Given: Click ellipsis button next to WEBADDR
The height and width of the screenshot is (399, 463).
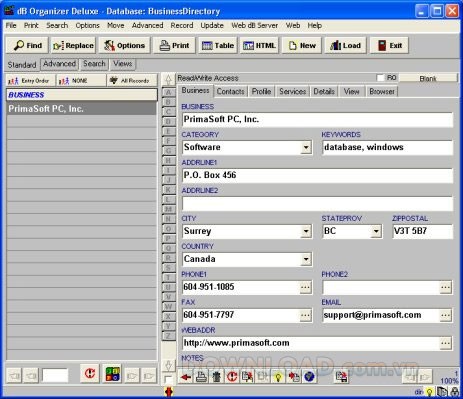Looking at the screenshot, I should [446, 343].
